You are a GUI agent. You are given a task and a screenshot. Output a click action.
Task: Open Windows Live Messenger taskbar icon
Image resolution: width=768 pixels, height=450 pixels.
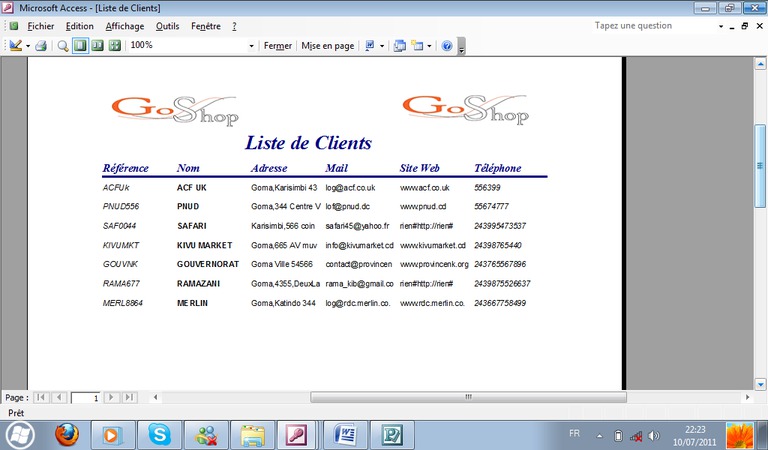(206, 435)
